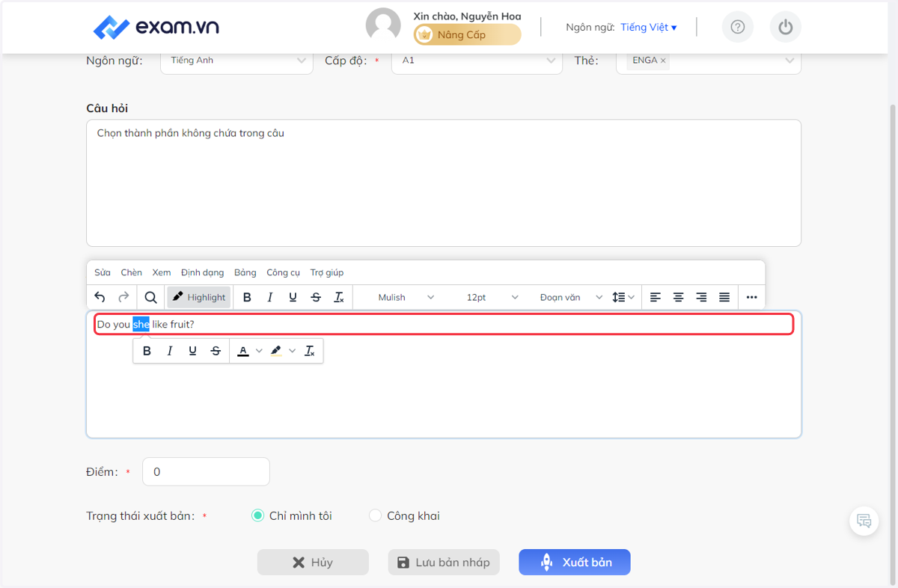Toggle bold in main editor toolbar
This screenshot has width=898, height=588.
point(247,297)
